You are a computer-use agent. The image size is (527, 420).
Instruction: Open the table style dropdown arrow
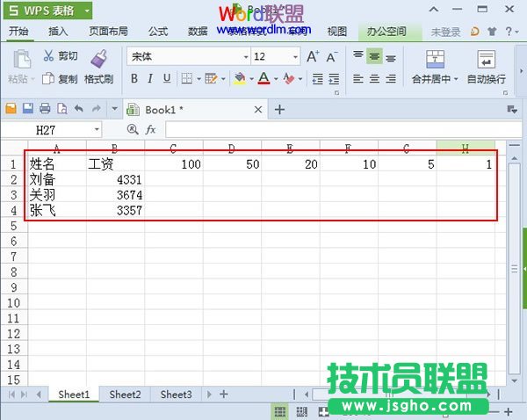click(223, 79)
